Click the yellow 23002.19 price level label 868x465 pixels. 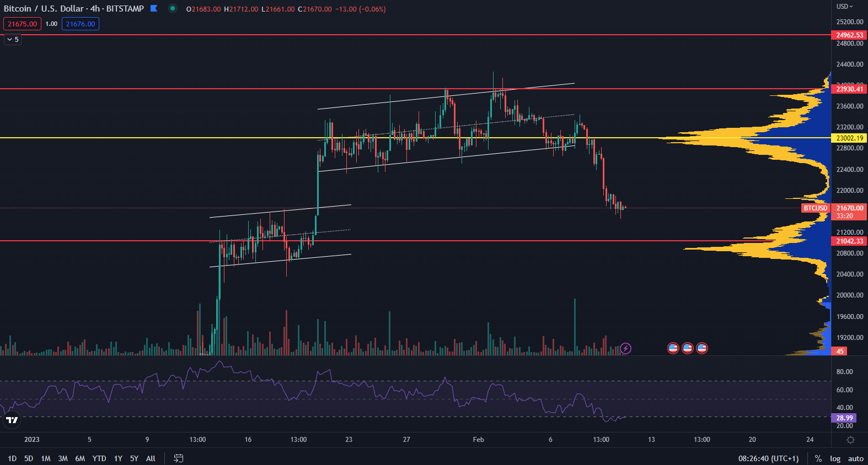849,138
